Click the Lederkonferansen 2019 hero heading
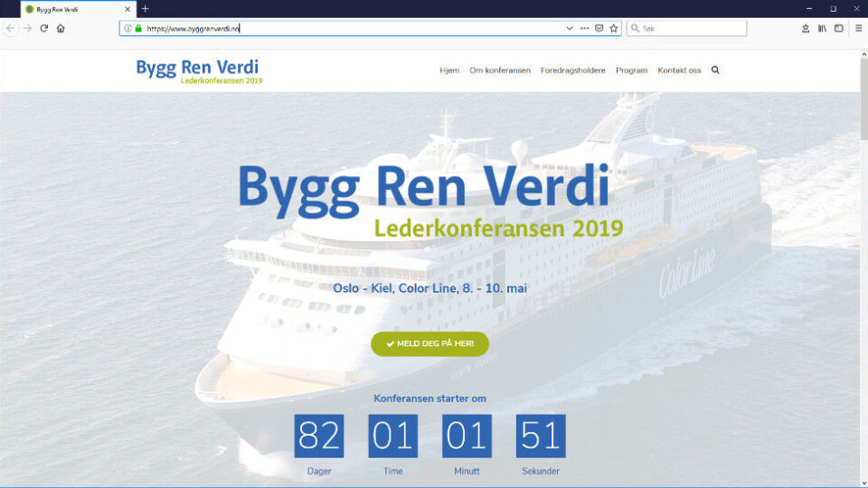868x488 pixels. coord(498,228)
